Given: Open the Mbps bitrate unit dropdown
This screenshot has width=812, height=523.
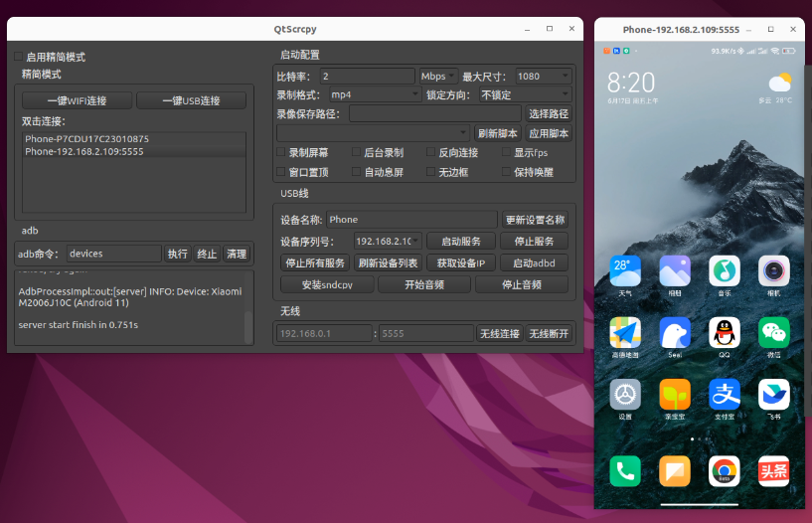Looking at the screenshot, I should [x=438, y=77].
